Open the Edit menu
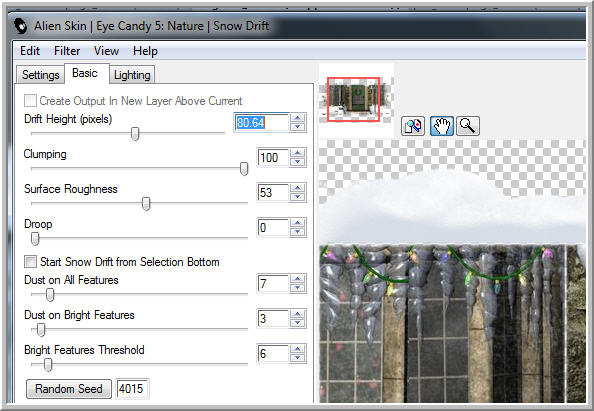 click(x=30, y=51)
